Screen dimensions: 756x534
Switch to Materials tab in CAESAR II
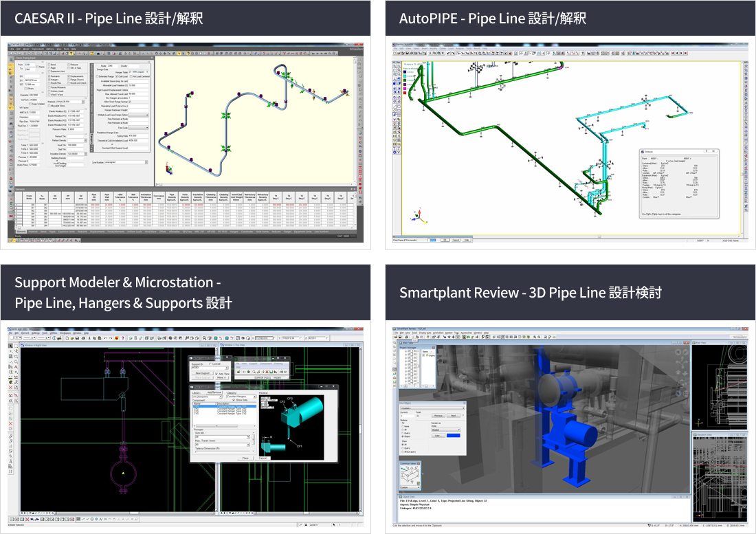(33, 232)
